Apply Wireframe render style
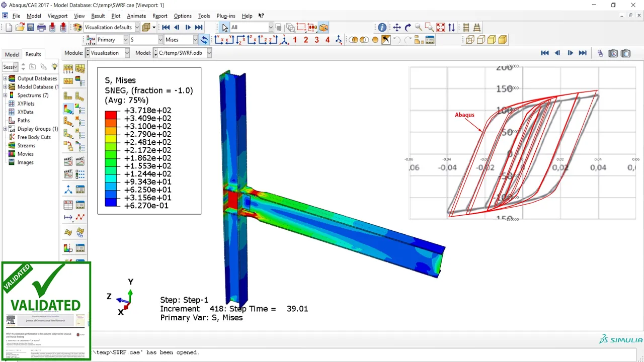 pos(470,40)
